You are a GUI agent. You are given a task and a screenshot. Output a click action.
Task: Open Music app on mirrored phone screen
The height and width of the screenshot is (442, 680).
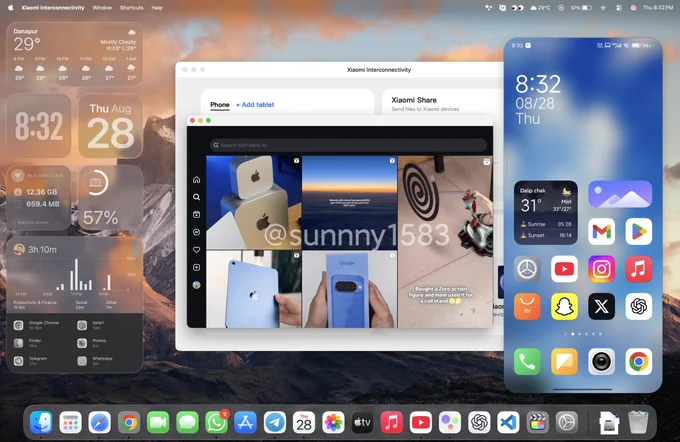pyautogui.click(x=638, y=269)
